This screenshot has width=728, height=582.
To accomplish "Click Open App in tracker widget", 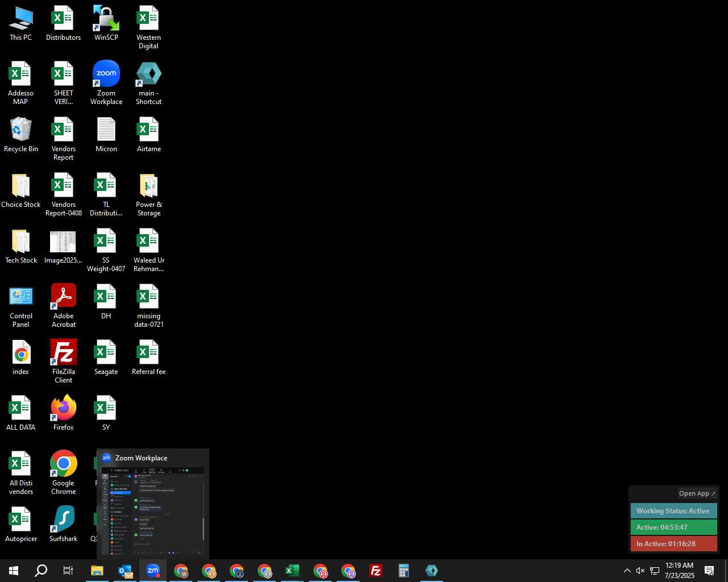I will click(697, 493).
